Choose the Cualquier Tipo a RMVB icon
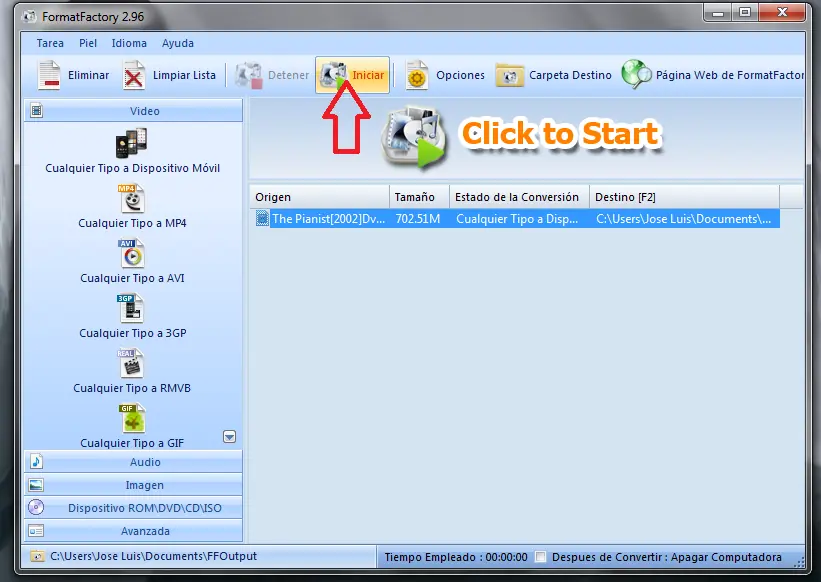Screen dimensions: 821x582 130,364
